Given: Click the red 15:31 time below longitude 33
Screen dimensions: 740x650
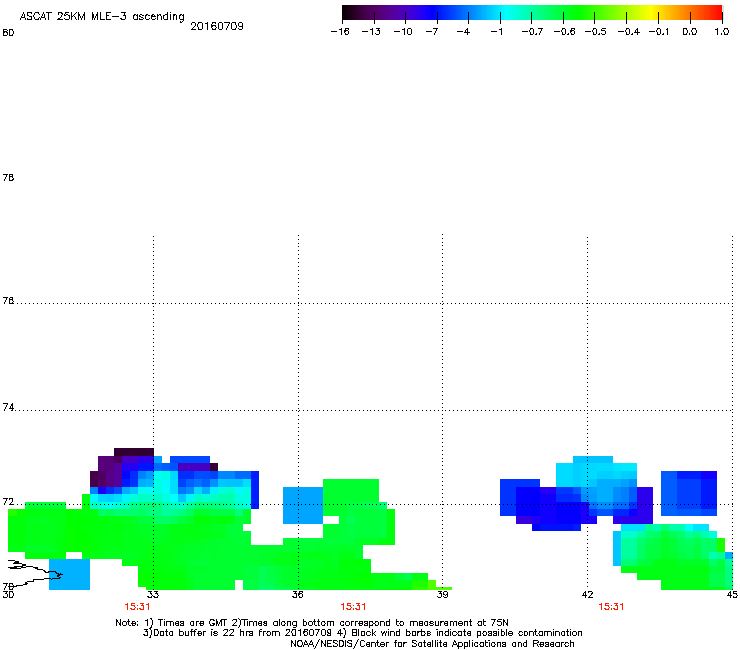Looking at the screenshot, I should pyautogui.click(x=137, y=607).
